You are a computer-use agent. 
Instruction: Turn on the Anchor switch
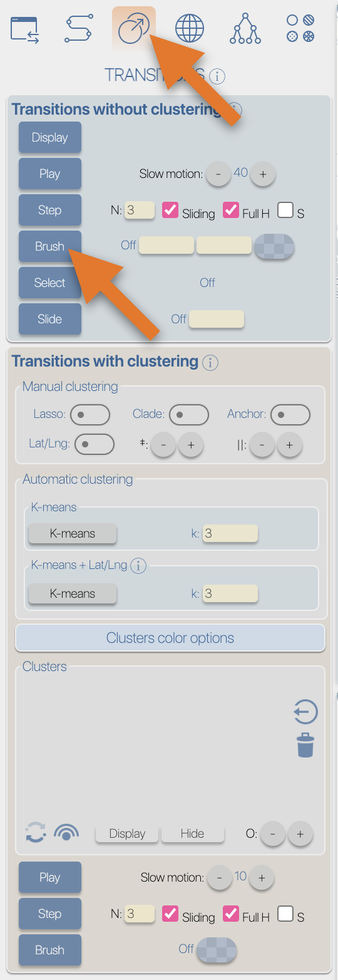(290, 414)
